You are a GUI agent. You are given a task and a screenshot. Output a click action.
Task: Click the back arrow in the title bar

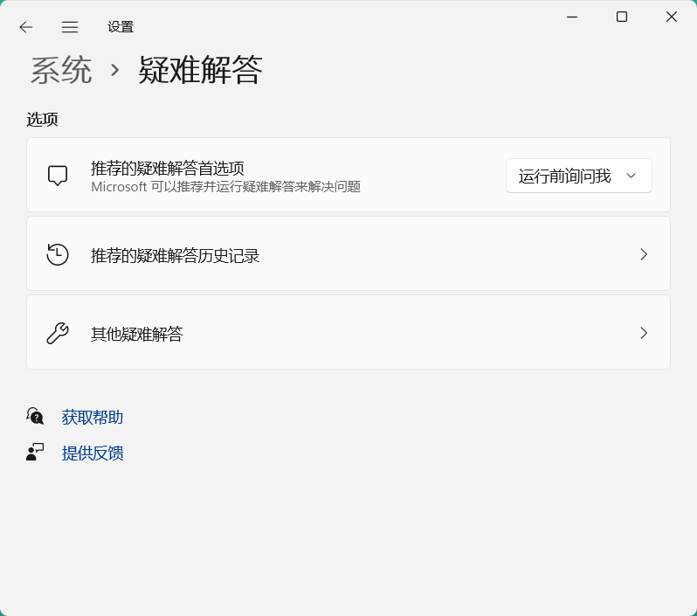coord(26,27)
